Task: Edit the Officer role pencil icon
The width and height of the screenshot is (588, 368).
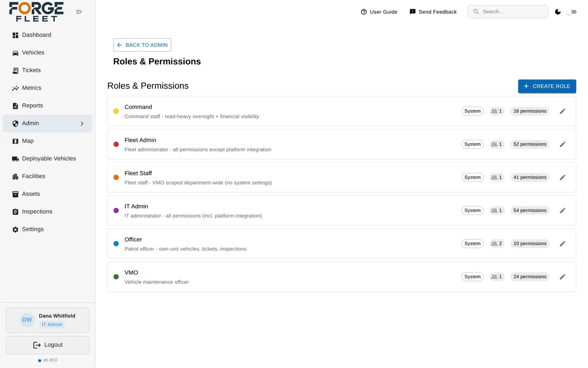Action: [x=563, y=244]
